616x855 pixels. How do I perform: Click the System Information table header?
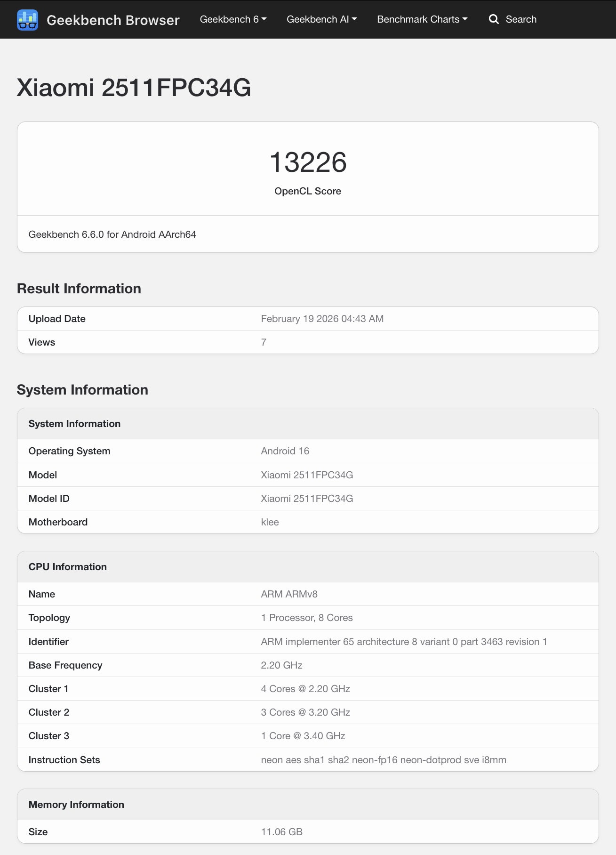pyautogui.click(x=308, y=424)
